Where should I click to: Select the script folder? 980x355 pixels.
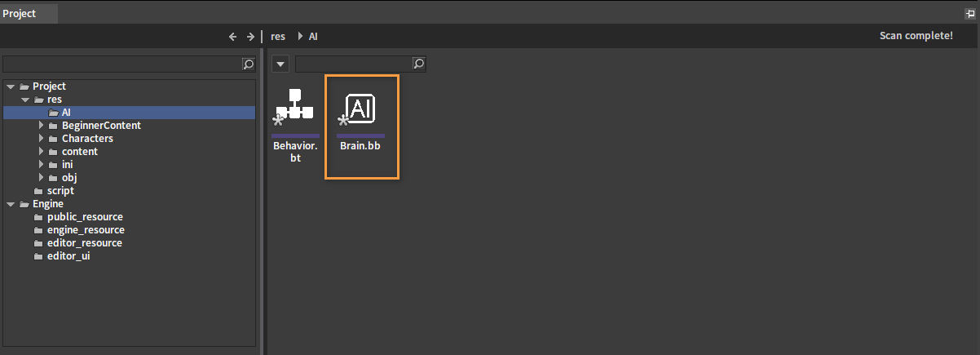tap(130, 191)
